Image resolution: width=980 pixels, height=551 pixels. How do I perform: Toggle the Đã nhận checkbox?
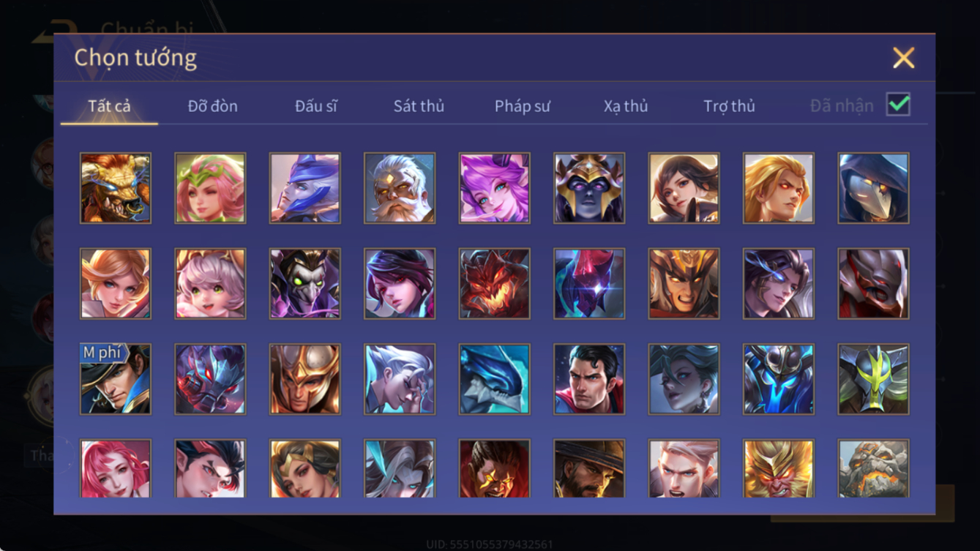pos(898,105)
